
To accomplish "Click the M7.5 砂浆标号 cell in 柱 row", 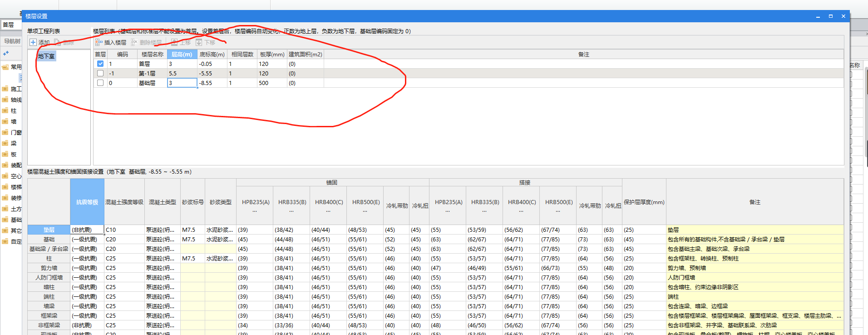I will click(192, 258).
